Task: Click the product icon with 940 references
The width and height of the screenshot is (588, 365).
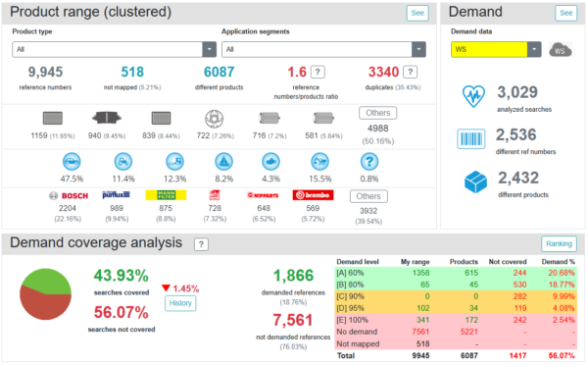Action: point(107,118)
